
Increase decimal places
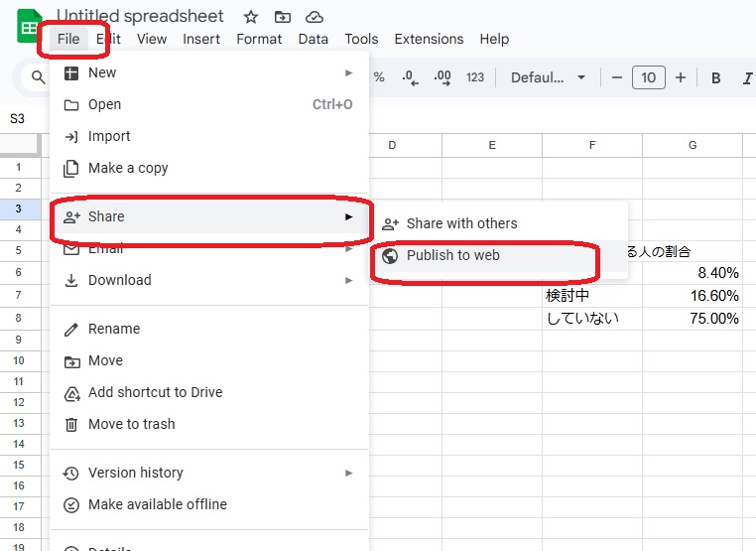[x=442, y=77]
